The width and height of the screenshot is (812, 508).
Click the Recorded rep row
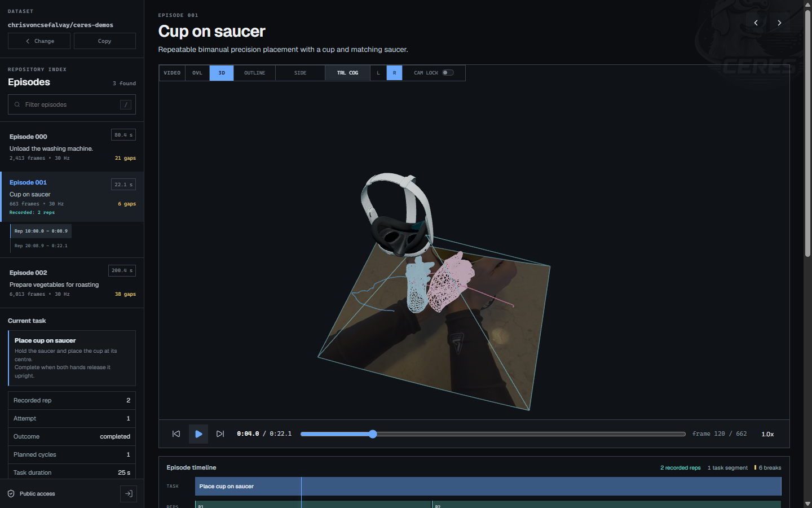[72, 400]
